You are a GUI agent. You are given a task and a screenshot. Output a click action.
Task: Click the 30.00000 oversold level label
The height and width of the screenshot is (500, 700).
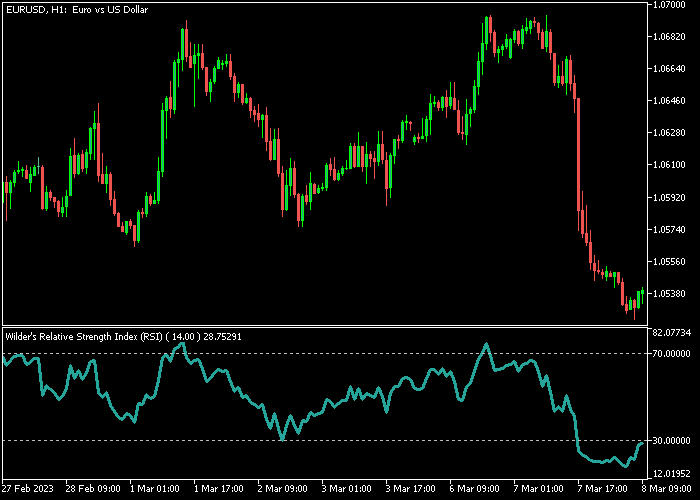click(x=671, y=441)
